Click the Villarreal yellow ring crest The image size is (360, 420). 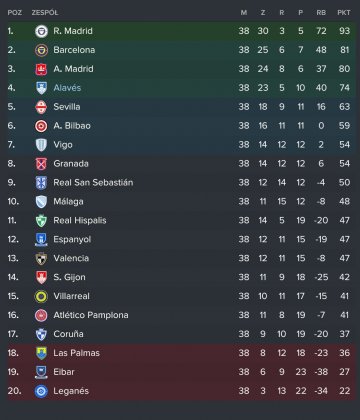[41, 296]
